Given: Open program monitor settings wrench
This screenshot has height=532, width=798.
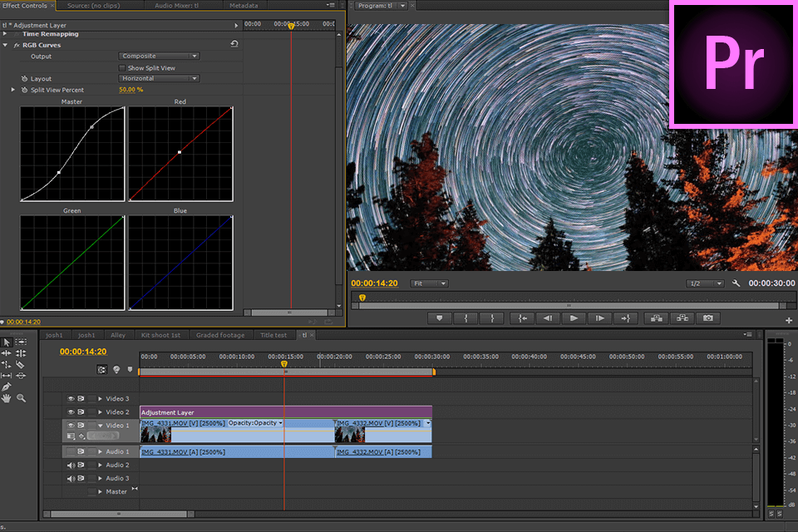Looking at the screenshot, I should [x=736, y=283].
